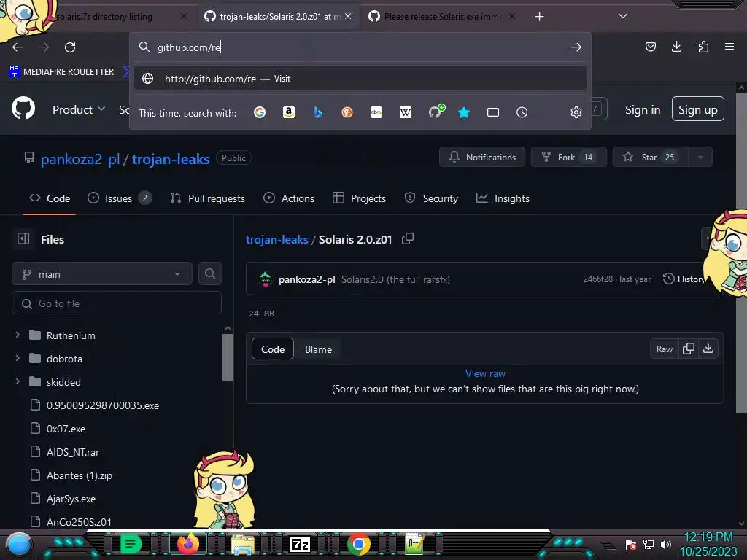
Task: Open the Firefox hamburger menu
Action: 729,47
